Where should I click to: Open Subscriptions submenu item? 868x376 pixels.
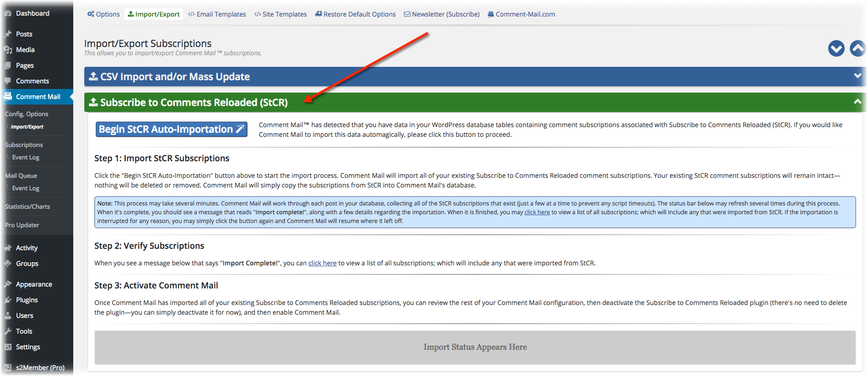[x=24, y=145]
